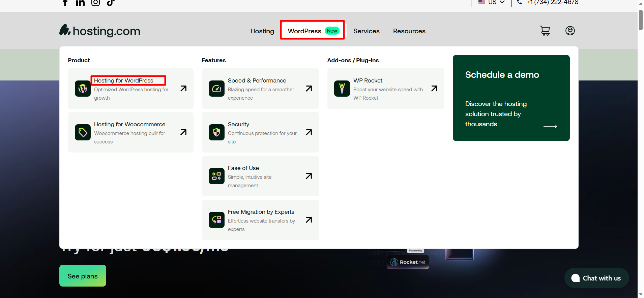Click 'Effortless website transfers by experts' text
644x298 pixels.
pos(261,225)
